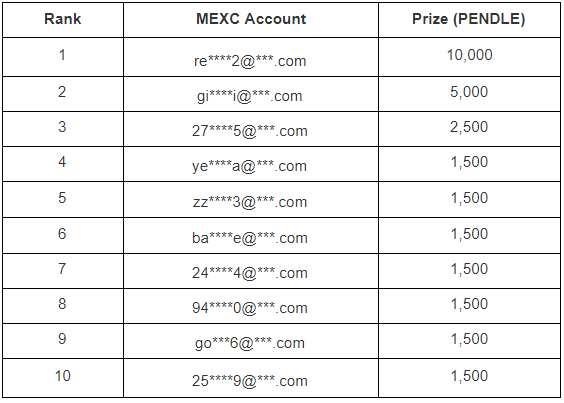This screenshot has width=564, height=403.
Task: Click the 10,000 prize cell
Action: (x=469, y=55)
